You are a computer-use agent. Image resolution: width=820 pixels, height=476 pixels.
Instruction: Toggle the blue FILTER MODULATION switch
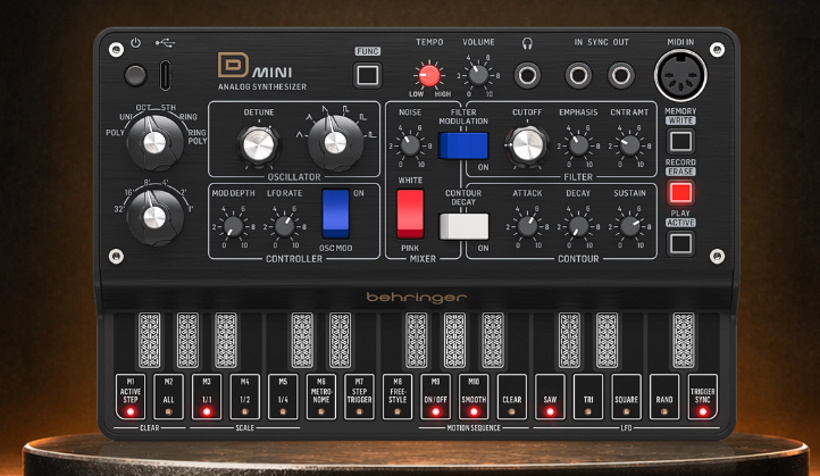pos(463,145)
